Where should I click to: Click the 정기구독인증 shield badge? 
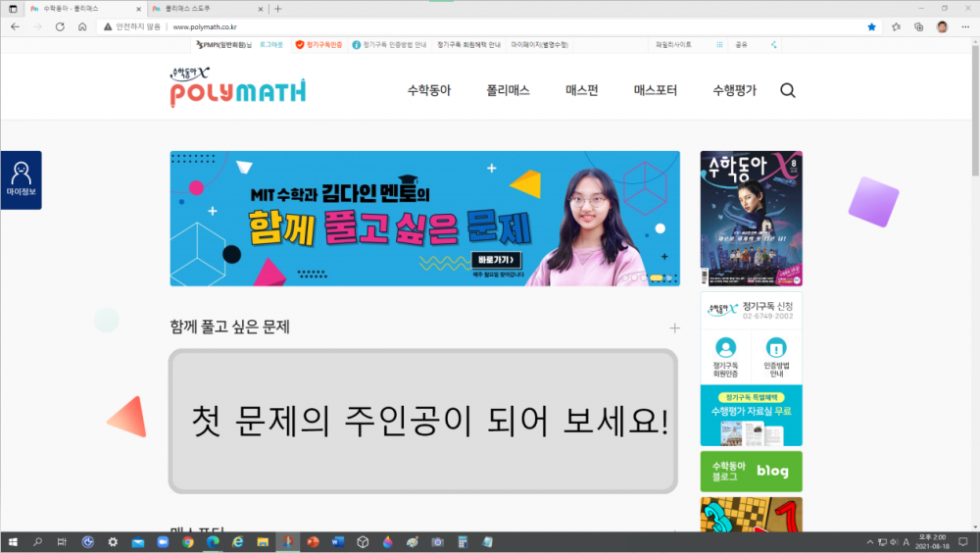318,44
